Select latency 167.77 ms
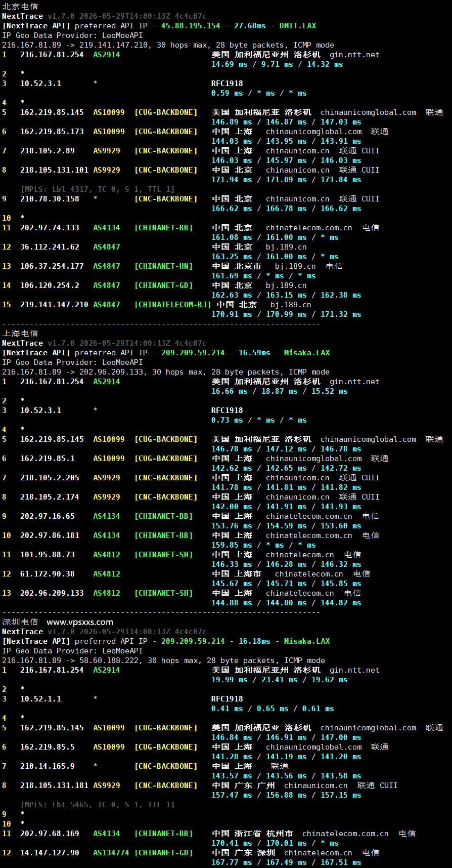452x868 pixels. (232, 862)
